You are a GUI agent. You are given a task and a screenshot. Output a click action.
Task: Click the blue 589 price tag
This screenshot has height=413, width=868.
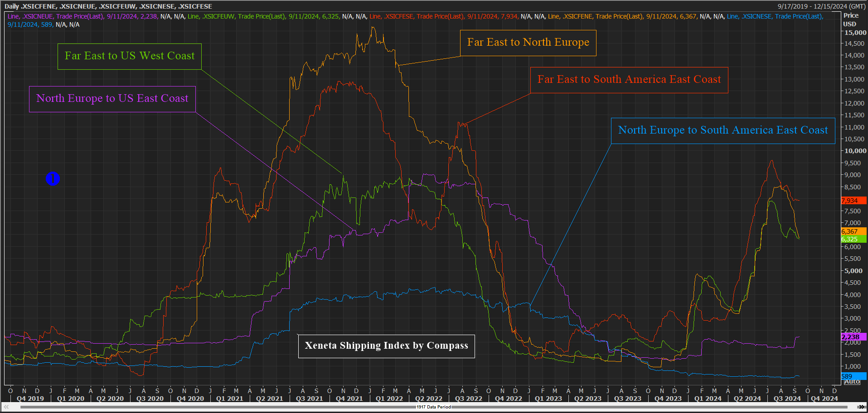tap(853, 376)
